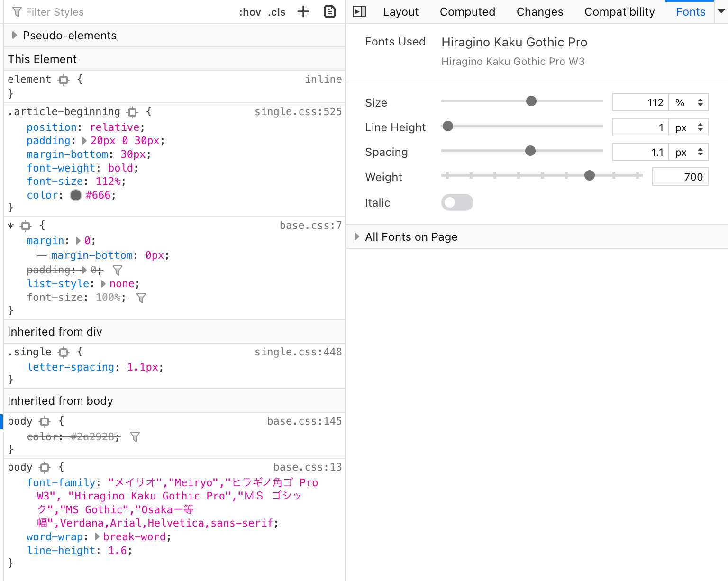The image size is (728, 581).
Task: Click selector highlighter beside .article-beginning rule
Action: click(132, 112)
